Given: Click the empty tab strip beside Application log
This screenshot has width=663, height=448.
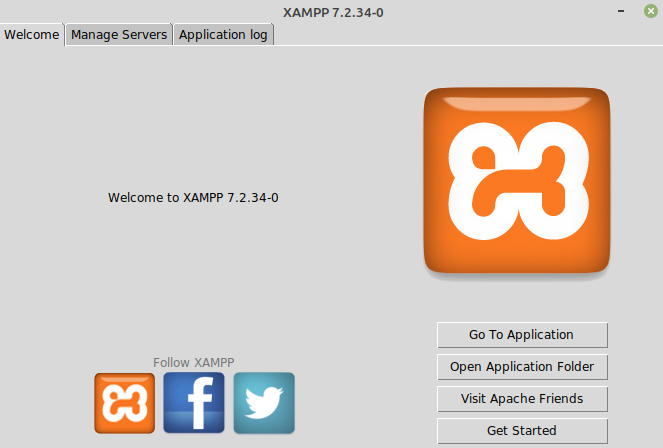Looking at the screenshot, I should [x=460, y=34].
